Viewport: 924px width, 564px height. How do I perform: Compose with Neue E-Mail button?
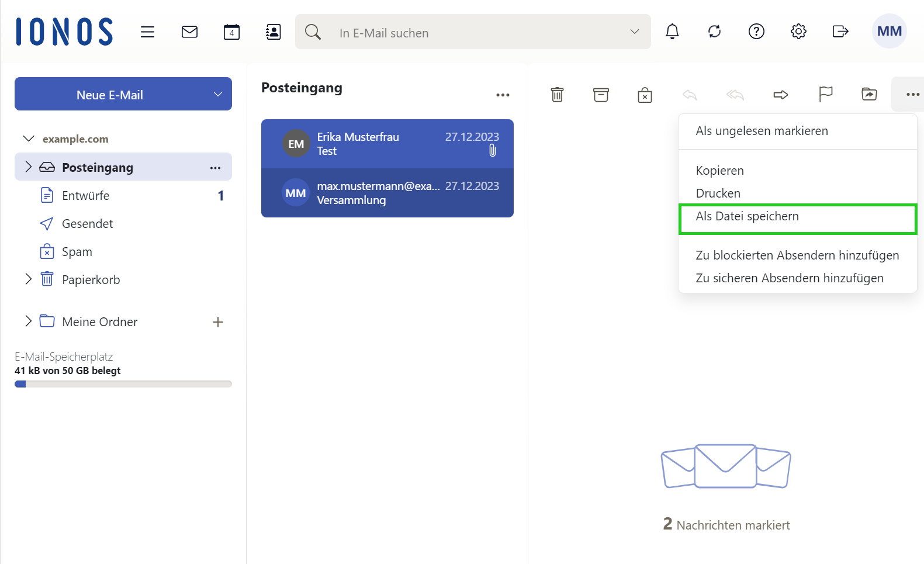(110, 94)
